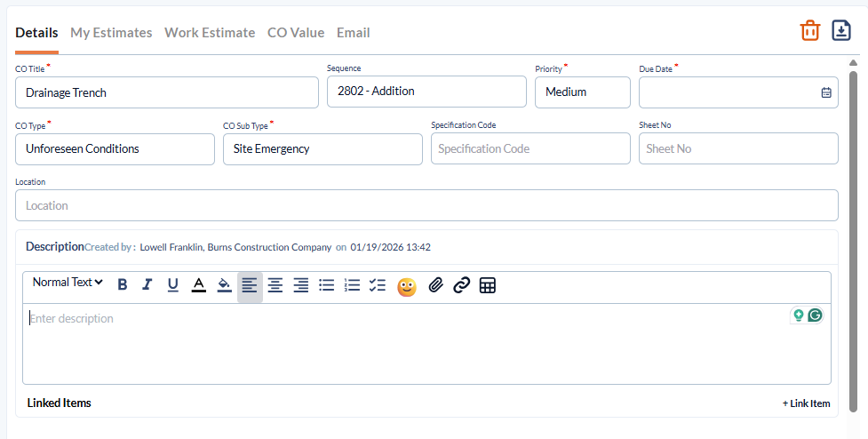Click the green lightbulb suggestion icon

click(x=798, y=315)
